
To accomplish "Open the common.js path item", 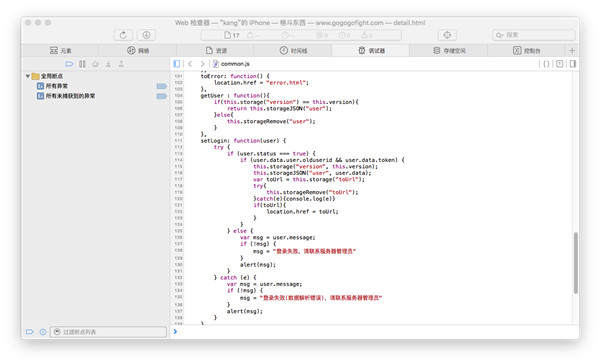I will [x=231, y=64].
